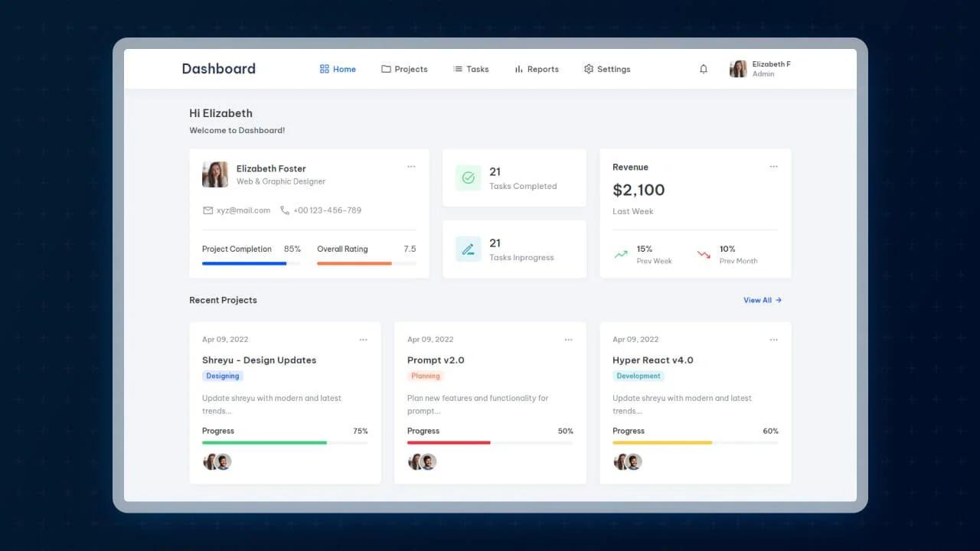Switch to the Projects tab
The image size is (980, 551).
[x=404, y=69]
